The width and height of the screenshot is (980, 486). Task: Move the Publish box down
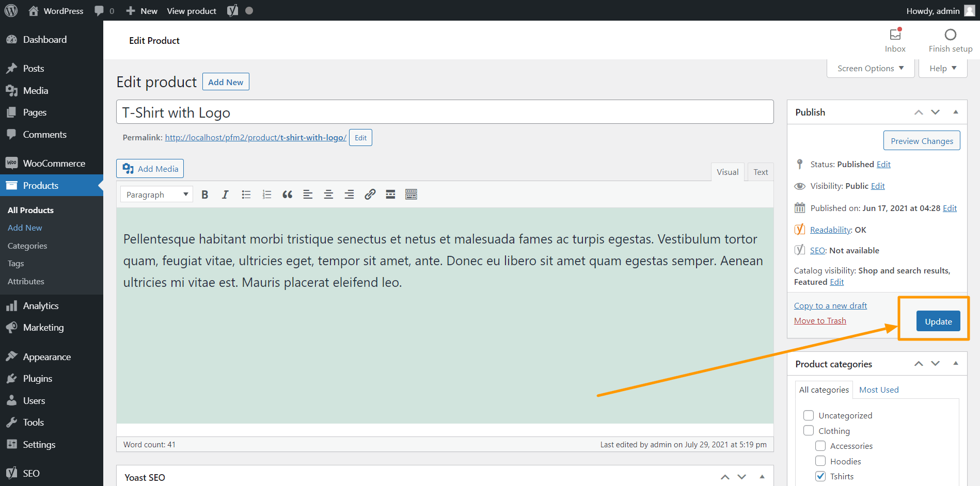coord(935,112)
